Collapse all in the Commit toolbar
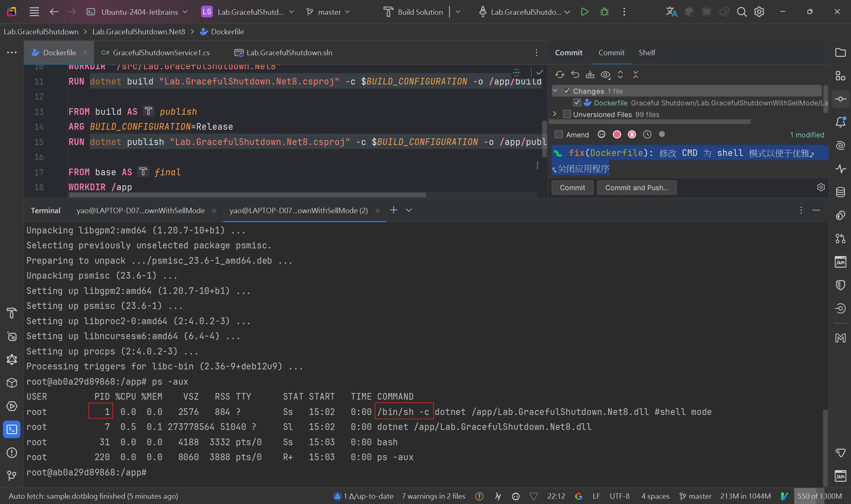 (x=635, y=75)
